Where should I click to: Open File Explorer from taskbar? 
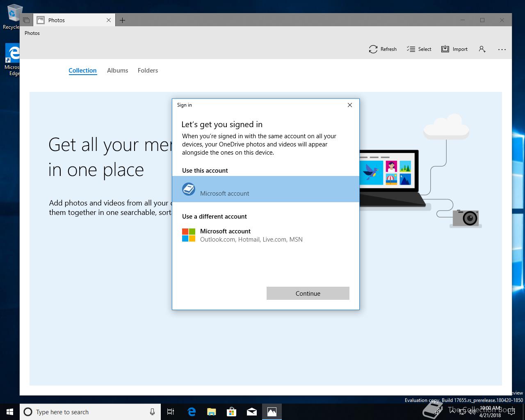pos(212,412)
